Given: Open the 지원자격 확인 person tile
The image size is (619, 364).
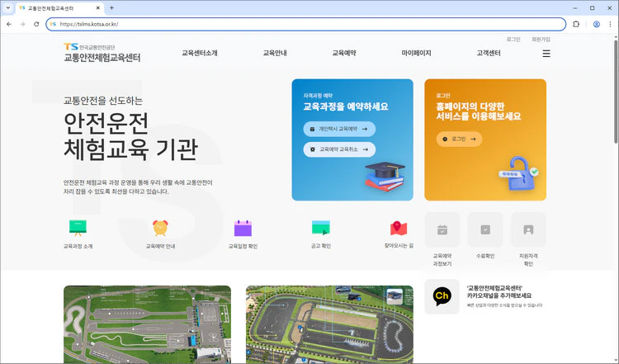Looking at the screenshot, I should pos(528,229).
